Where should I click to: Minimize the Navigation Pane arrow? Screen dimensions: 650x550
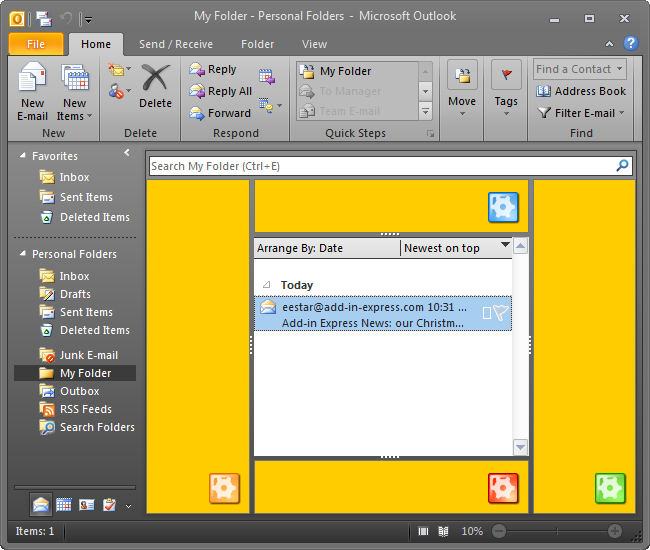[126, 153]
